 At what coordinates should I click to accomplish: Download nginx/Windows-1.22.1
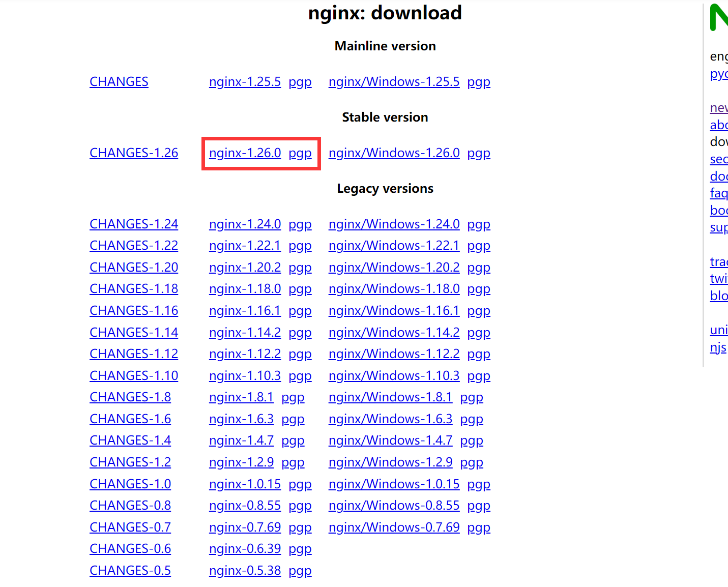394,246
